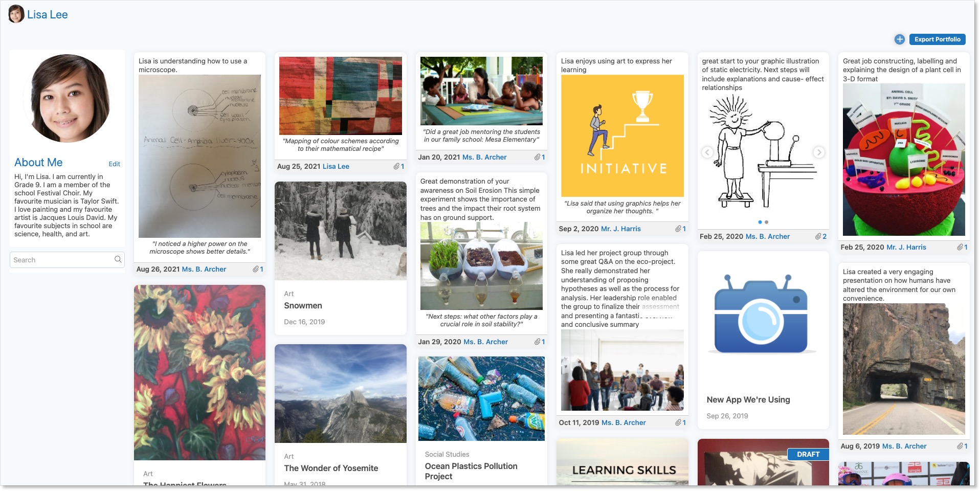Open the Yosemite mountain photo
This screenshot has width=980, height=491.
tap(341, 393)
